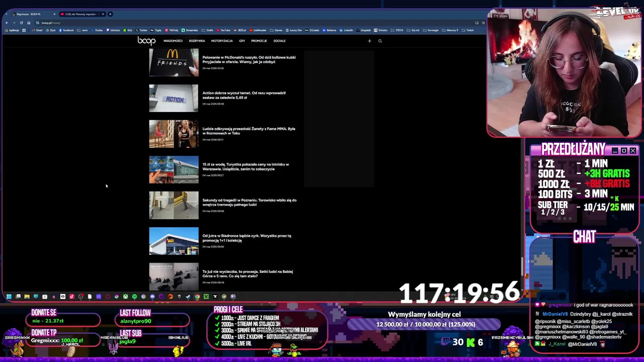The image size is (644, 362).
Task: Open the LinkedIn bookmark
Action: [346, 30]
